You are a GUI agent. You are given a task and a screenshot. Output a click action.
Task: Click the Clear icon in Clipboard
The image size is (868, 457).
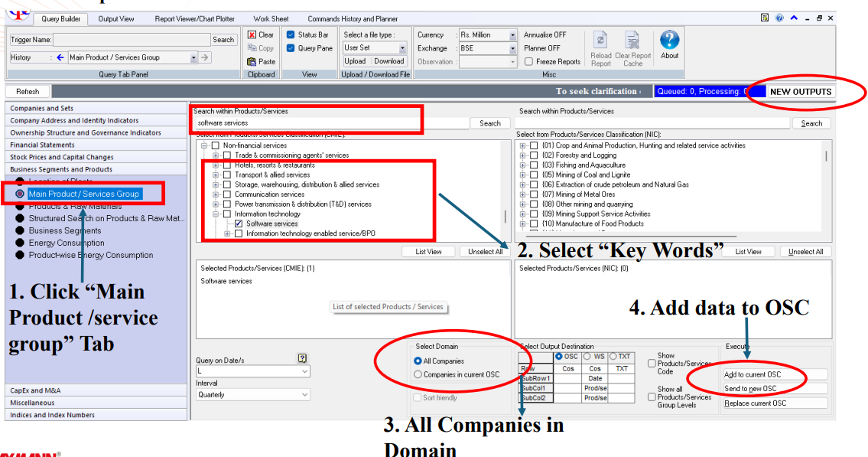[252, 34]
